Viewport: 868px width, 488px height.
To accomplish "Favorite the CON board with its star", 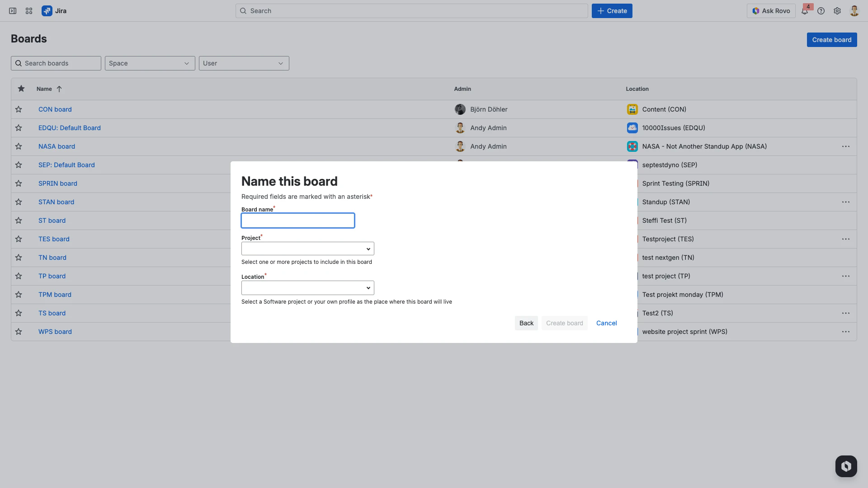I will (19, 109).
